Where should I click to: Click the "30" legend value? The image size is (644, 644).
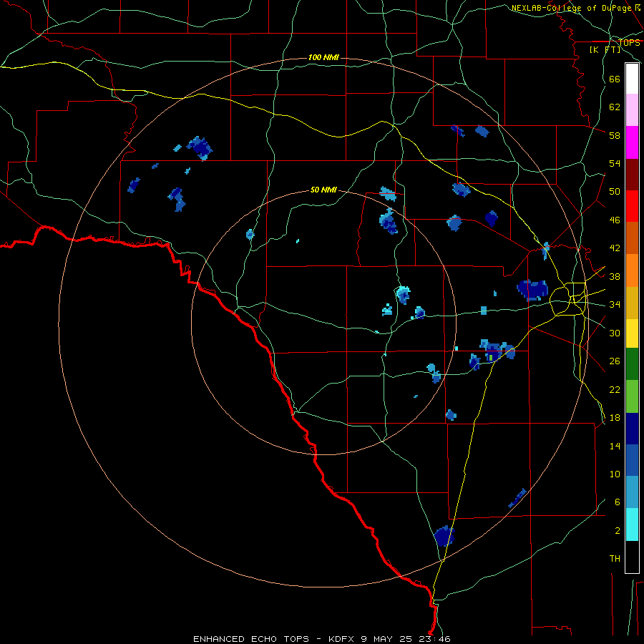[x=615, y=333]
